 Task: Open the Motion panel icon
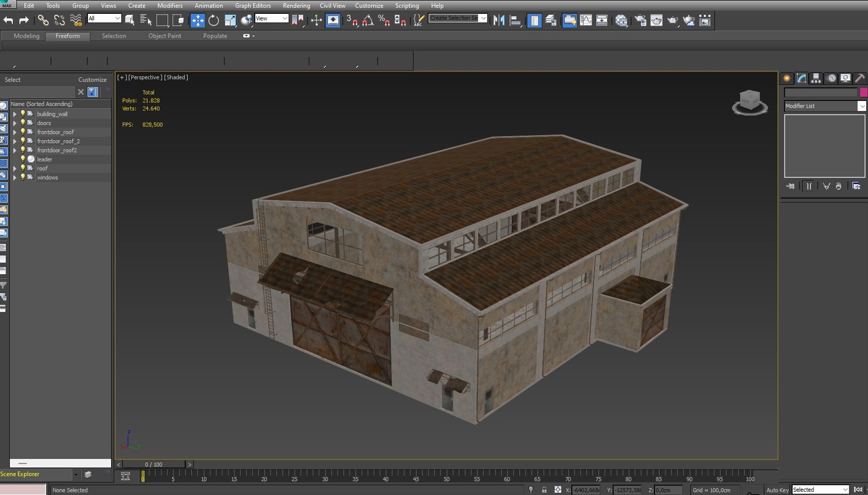click(831, 78)
